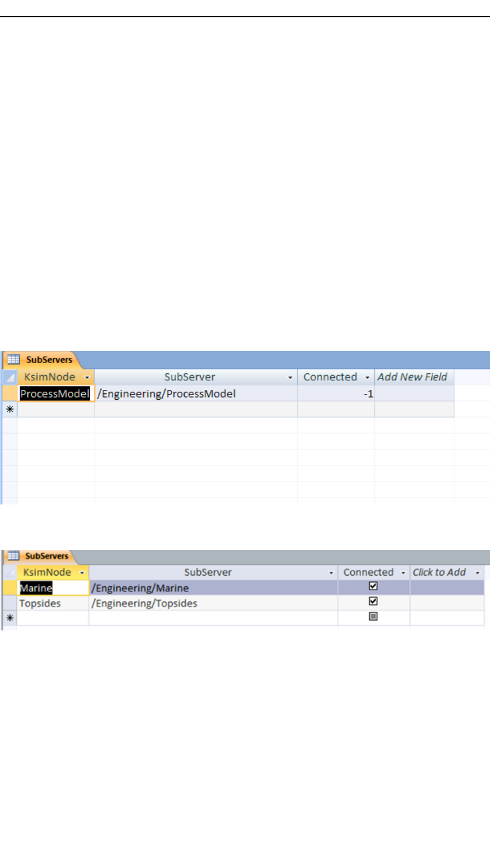Select the ProcessModel KsimNode cell
Viewport: 490px width, 868px height.
pos(56,393)
